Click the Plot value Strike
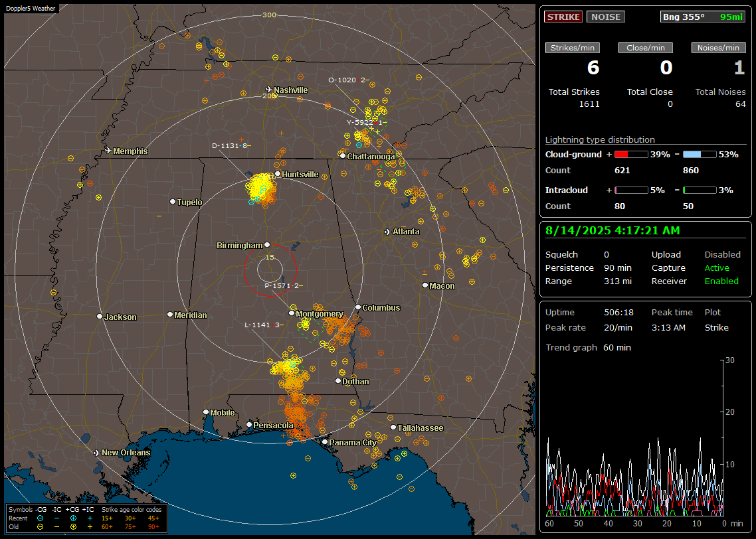The image size is (756, 539). (716, 327)
